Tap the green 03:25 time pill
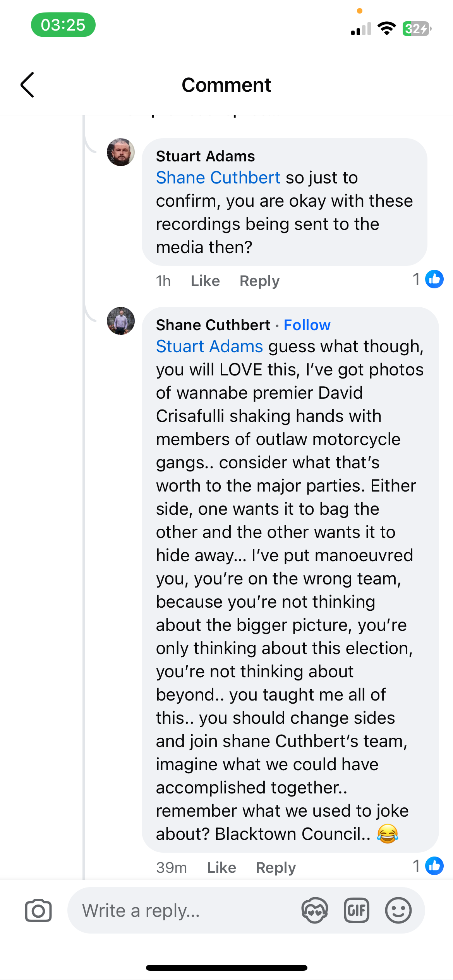This screenshot has height=980, width=453. 63,25
